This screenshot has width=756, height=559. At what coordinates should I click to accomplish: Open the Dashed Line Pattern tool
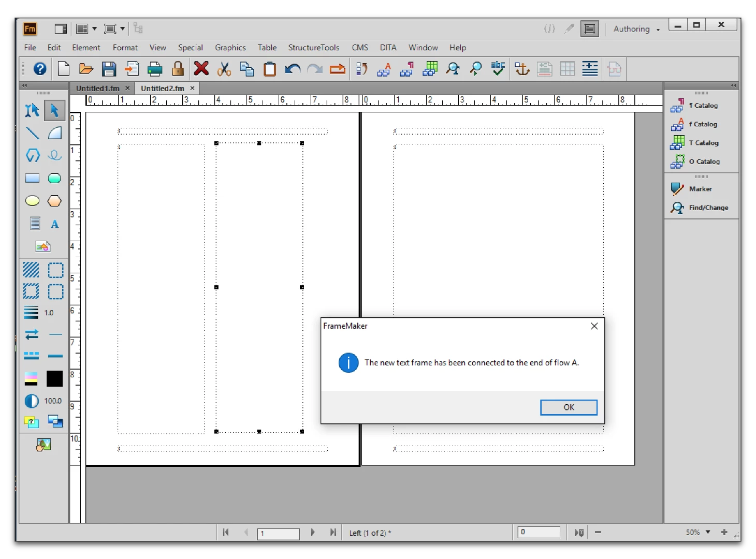[32, 356]
